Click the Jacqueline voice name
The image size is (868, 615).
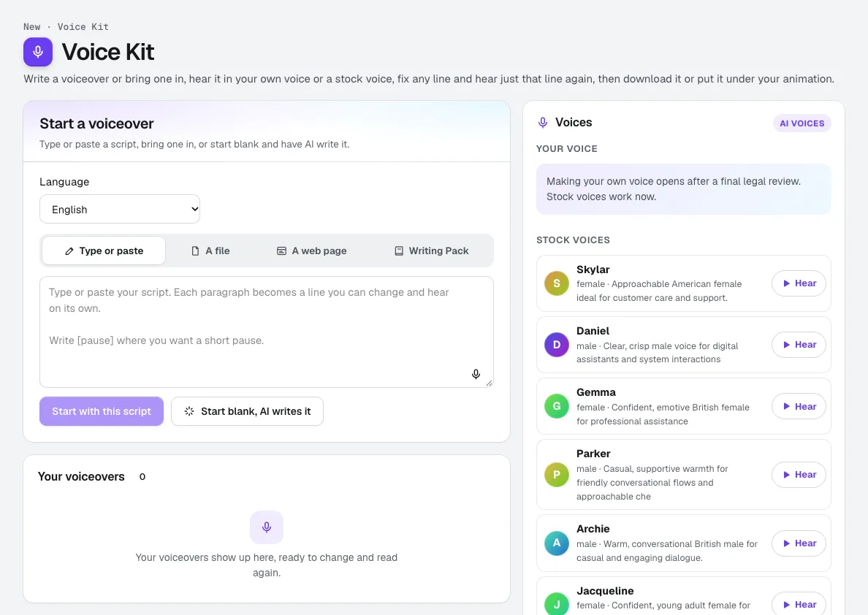point(605,591)
